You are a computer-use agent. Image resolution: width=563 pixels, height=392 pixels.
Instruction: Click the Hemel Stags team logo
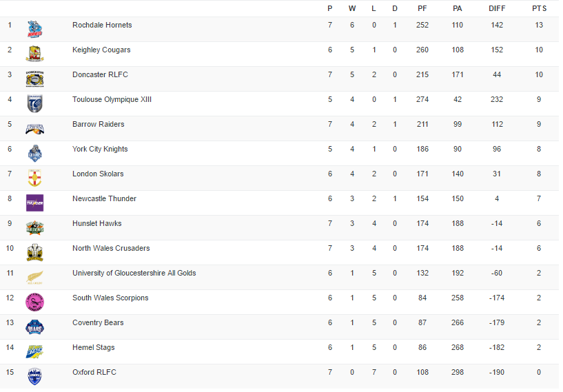35,351
